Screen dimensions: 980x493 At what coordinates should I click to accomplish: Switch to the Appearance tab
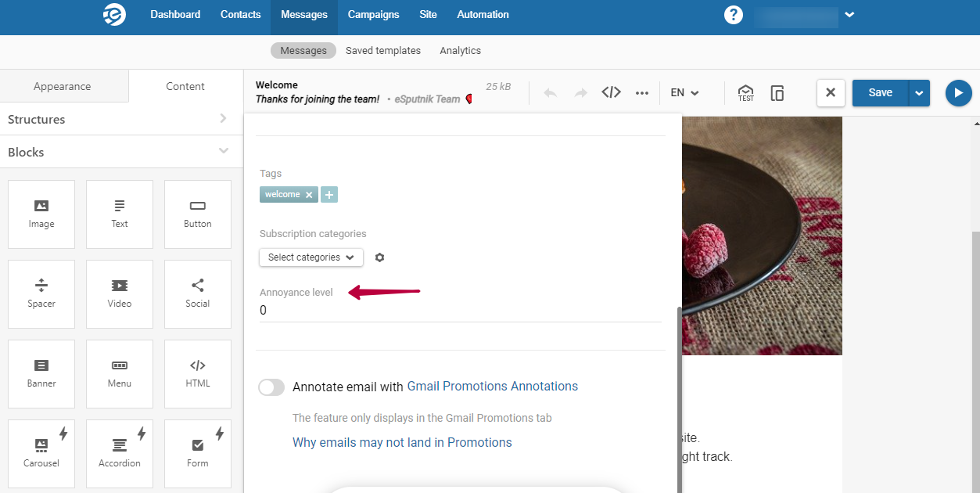[63, 86]
